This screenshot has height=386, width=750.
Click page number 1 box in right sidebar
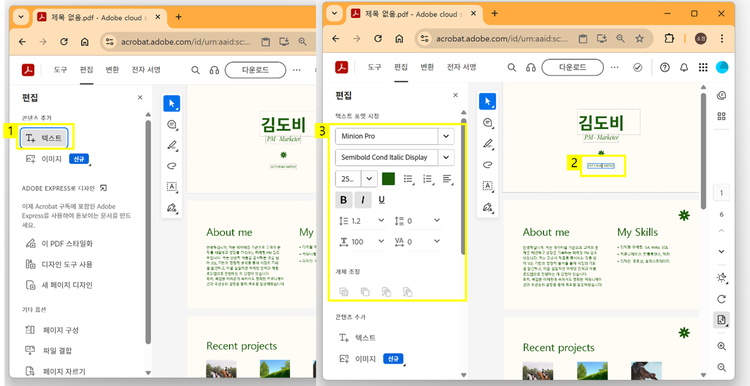(722, 193)
